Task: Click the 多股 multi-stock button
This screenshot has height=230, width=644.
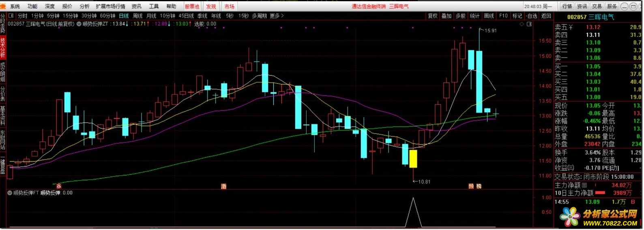Action: coord(460,16)
